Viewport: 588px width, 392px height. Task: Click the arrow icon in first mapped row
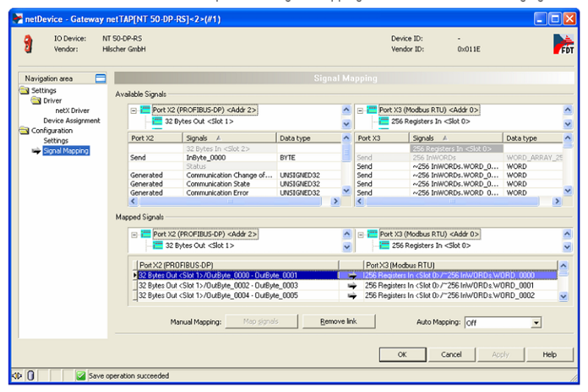click(351, 275)
